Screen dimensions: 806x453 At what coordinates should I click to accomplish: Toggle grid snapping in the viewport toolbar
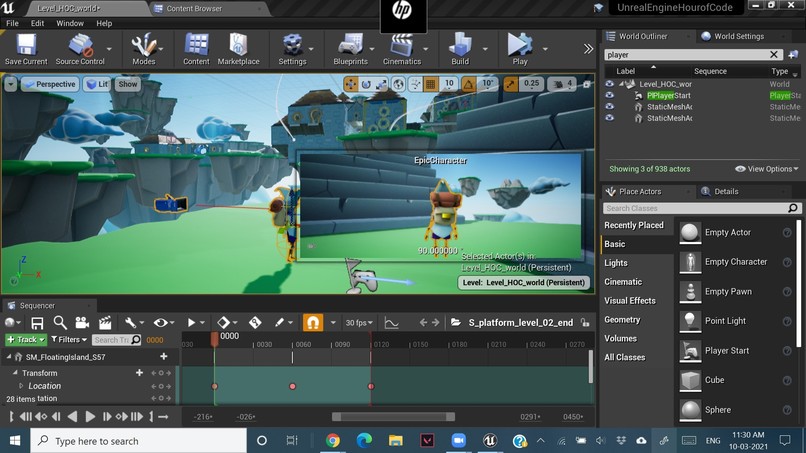pos(431,84)
